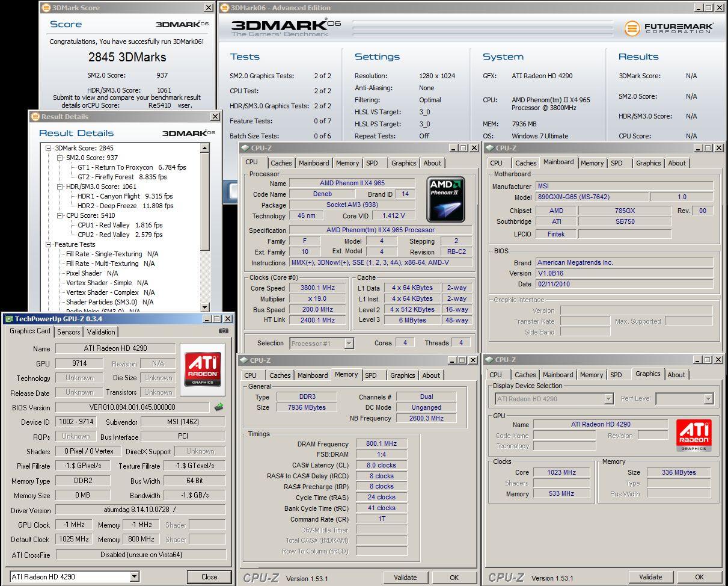Click the Result Details vertical scrollbar thumb

coord(205,202)
